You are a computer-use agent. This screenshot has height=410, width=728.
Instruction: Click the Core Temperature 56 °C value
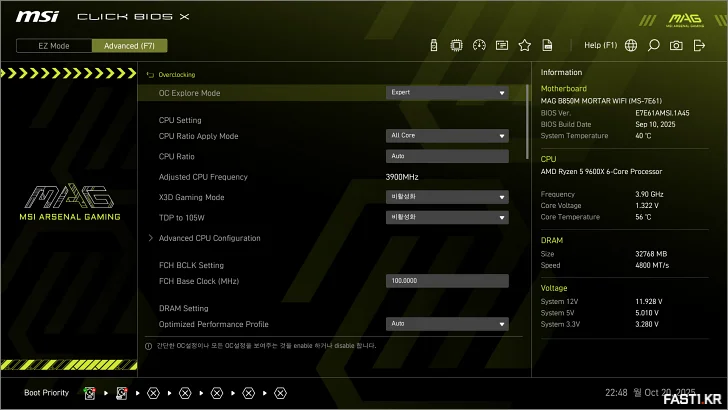tap(643, 217)
